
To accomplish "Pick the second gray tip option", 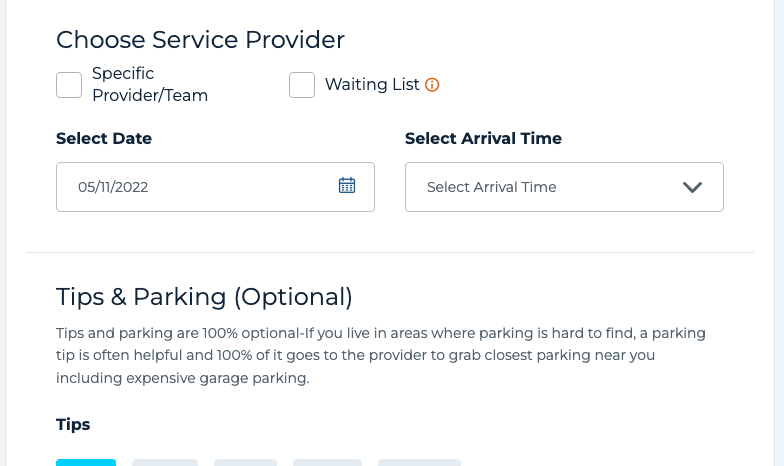I will tap(245, 462).
